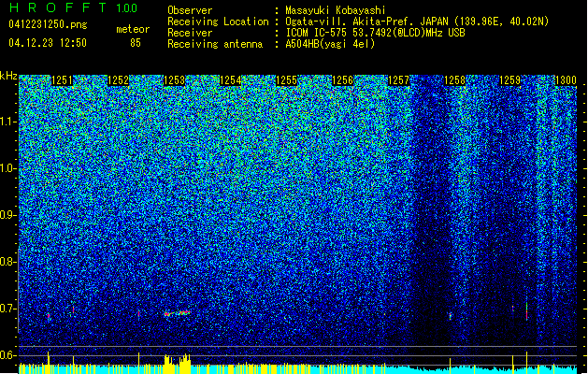Click the "Receiving antenna" label

click(x=215, y=44)
